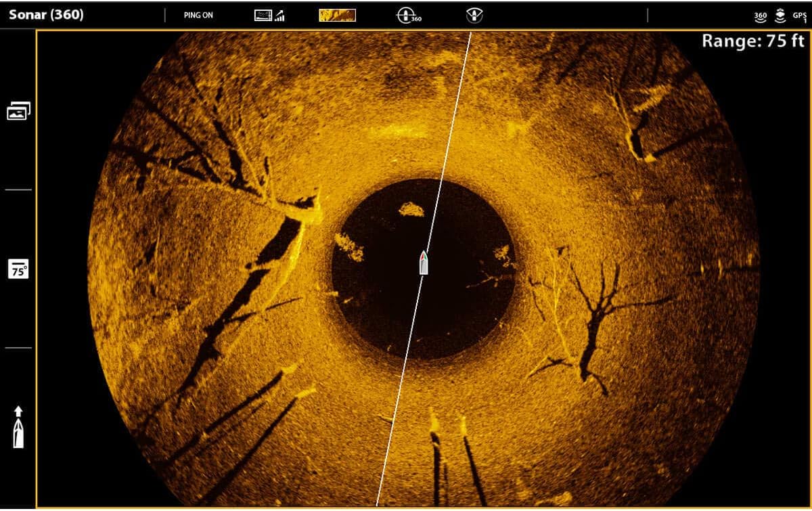Screen dimensions: 812x511
Task: Open the sonar sensitivity settings icon
Action: click(269, 16)
